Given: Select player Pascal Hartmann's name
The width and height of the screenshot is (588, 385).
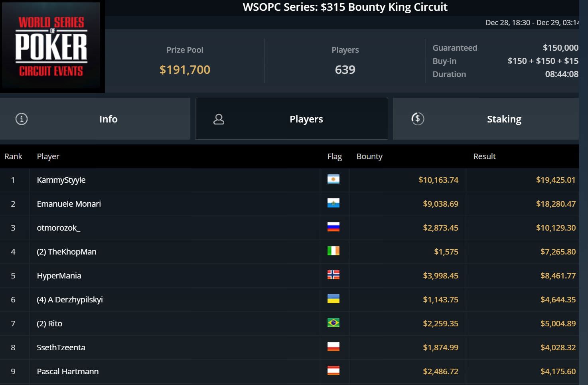Looking at the screenshot, I should tap(68, 371).
